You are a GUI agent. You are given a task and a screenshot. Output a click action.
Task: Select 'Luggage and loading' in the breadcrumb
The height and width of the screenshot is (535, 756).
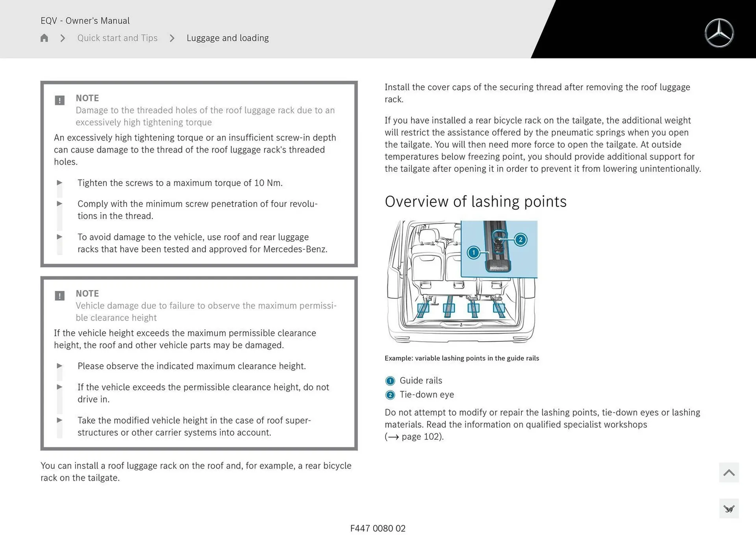click(228, 38)
